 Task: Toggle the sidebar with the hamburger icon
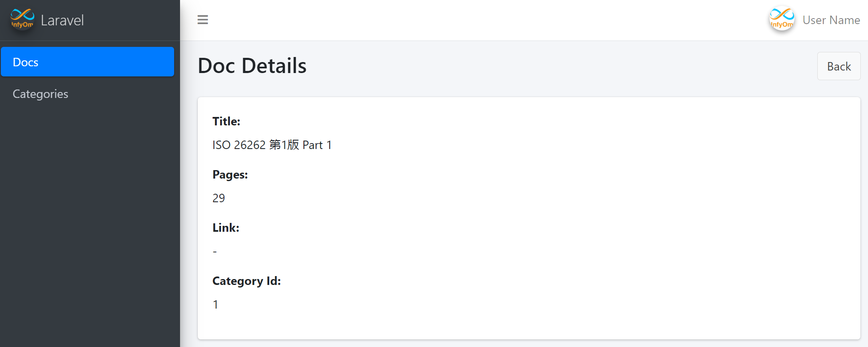(203, 20)
